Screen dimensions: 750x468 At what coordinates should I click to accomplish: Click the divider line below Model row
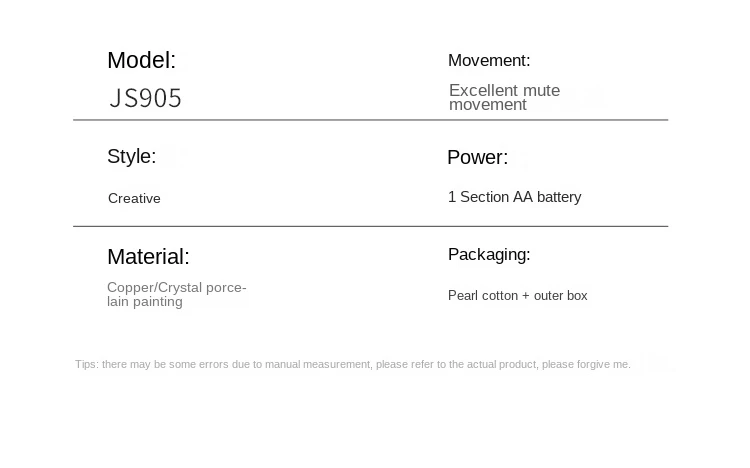371,120
